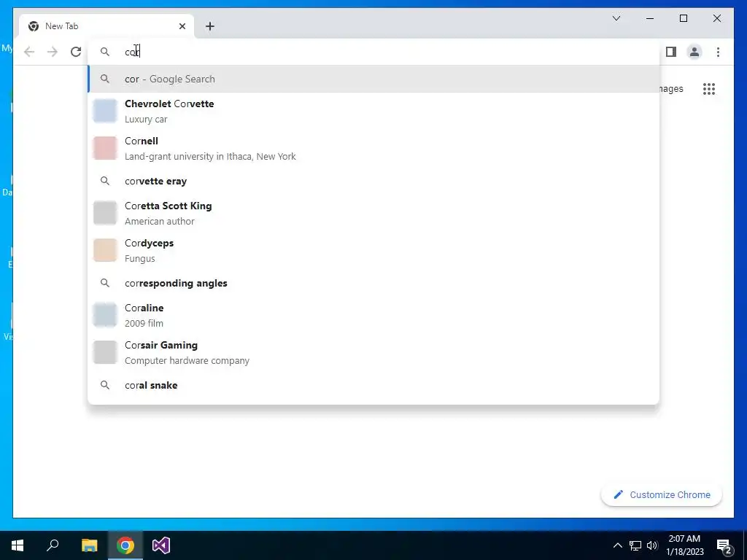
Task: Select 'corresponding angles' suggestion
Action: (374, 283)
